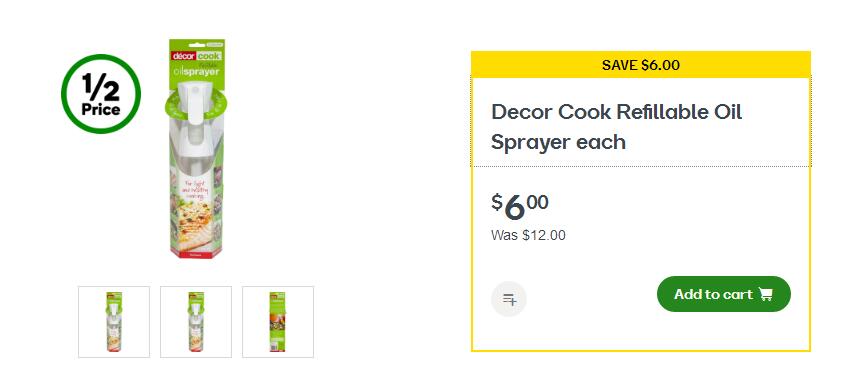Click the Decor Cook Refillable Oil Sprayer title

click(x=617, y=127)
